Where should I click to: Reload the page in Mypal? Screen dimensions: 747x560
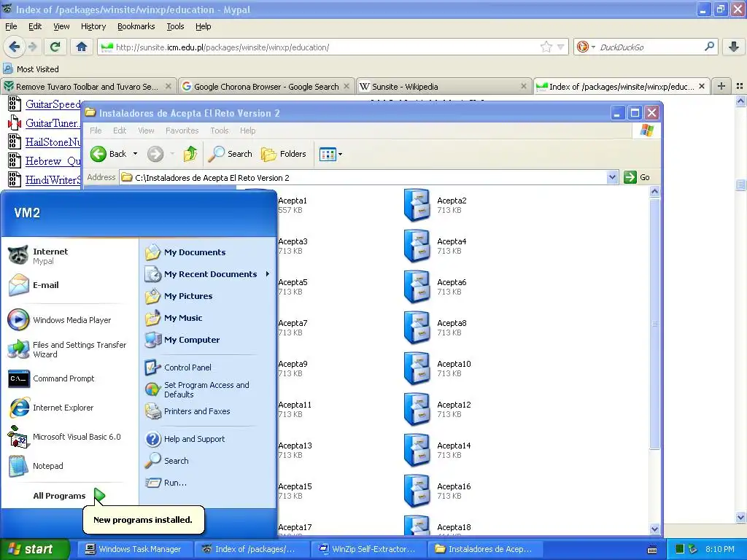(55, 47)
